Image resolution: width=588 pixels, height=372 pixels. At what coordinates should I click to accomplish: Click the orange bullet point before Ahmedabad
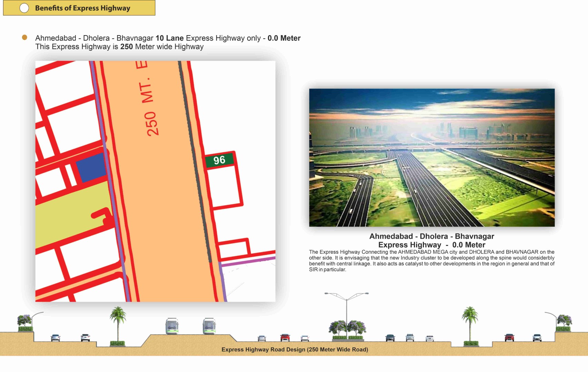click(x=24, y=38)
